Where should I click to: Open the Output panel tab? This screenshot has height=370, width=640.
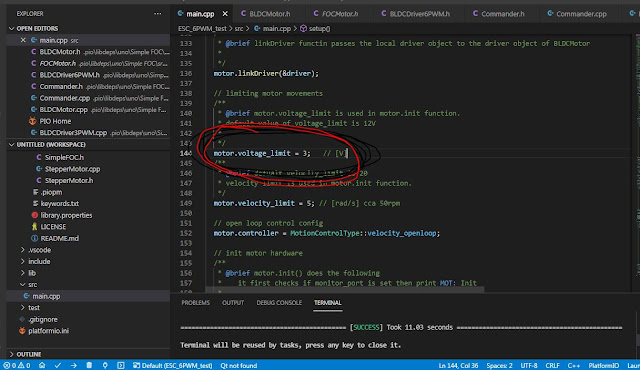[x=233, y=303]
